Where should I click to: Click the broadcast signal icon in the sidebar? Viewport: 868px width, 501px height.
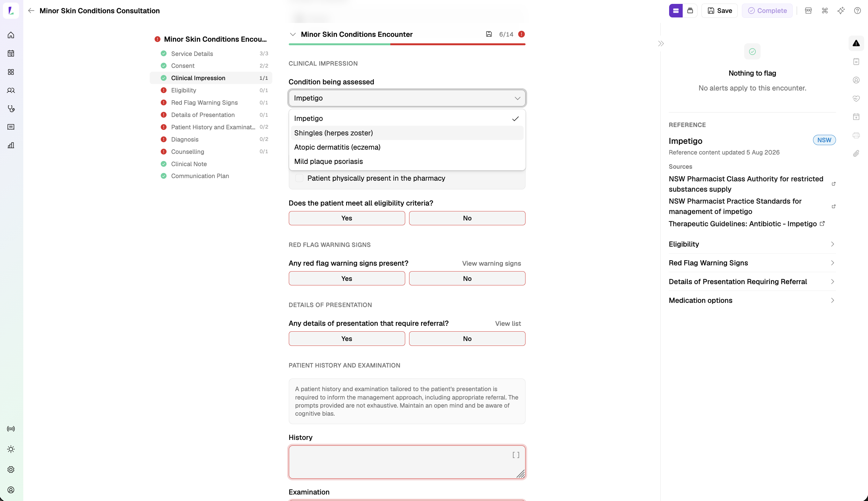11,429
